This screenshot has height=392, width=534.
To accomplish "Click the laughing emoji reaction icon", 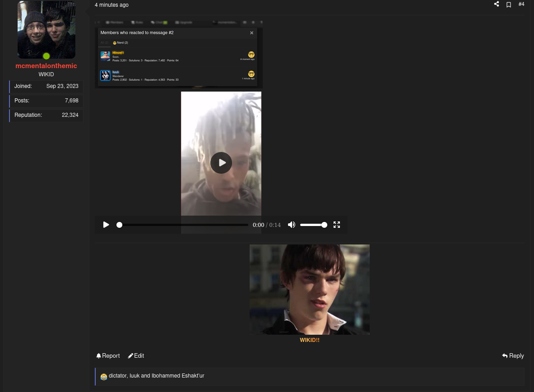I will coord(104,377).
